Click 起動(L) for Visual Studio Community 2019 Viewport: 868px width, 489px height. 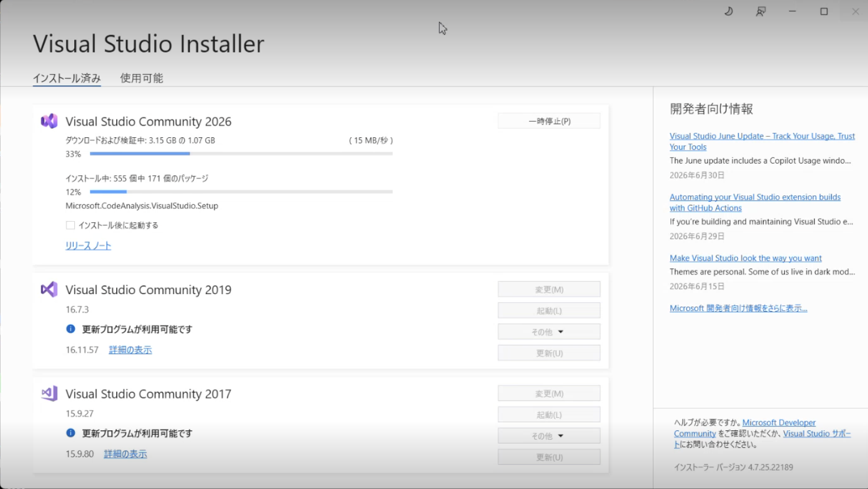pos(549,310)
